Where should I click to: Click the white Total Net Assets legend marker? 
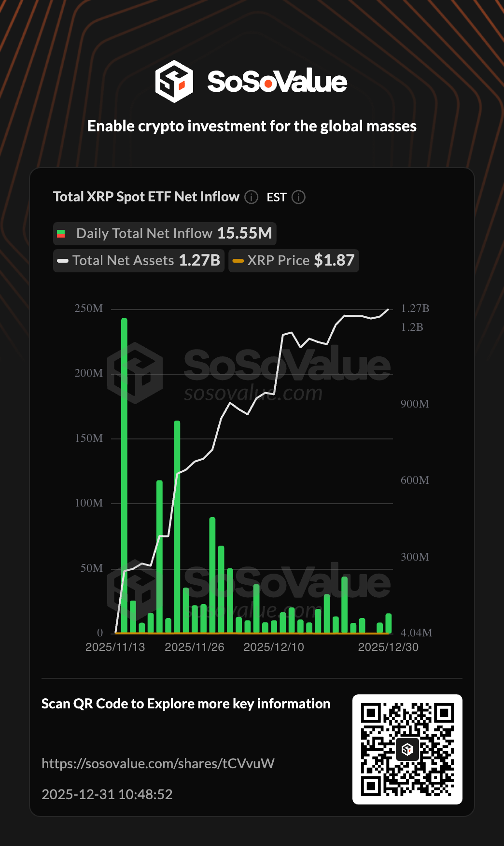[63, 261]
